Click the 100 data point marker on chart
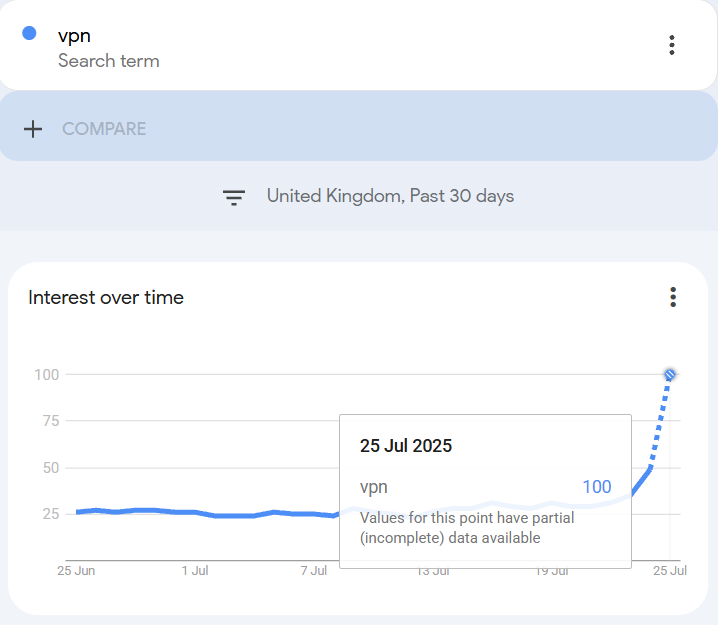 tap(669, 375)
